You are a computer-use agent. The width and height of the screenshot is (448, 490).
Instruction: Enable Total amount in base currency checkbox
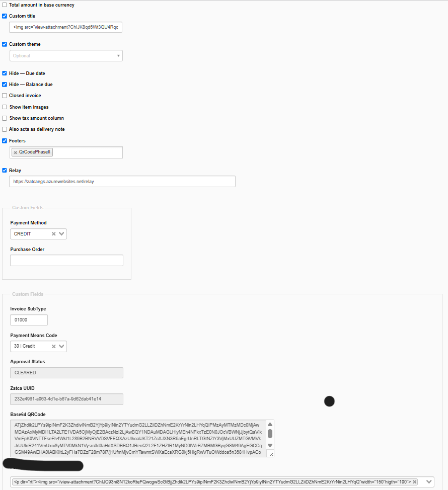click(x=5, y=5)
